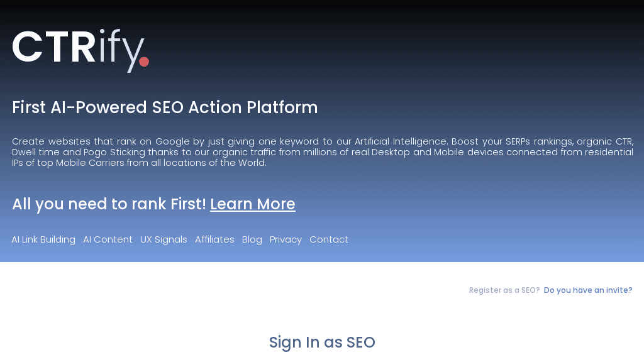Navigate to UX Signals
This screenshot has height=362, width=644.
pos(164,239)
